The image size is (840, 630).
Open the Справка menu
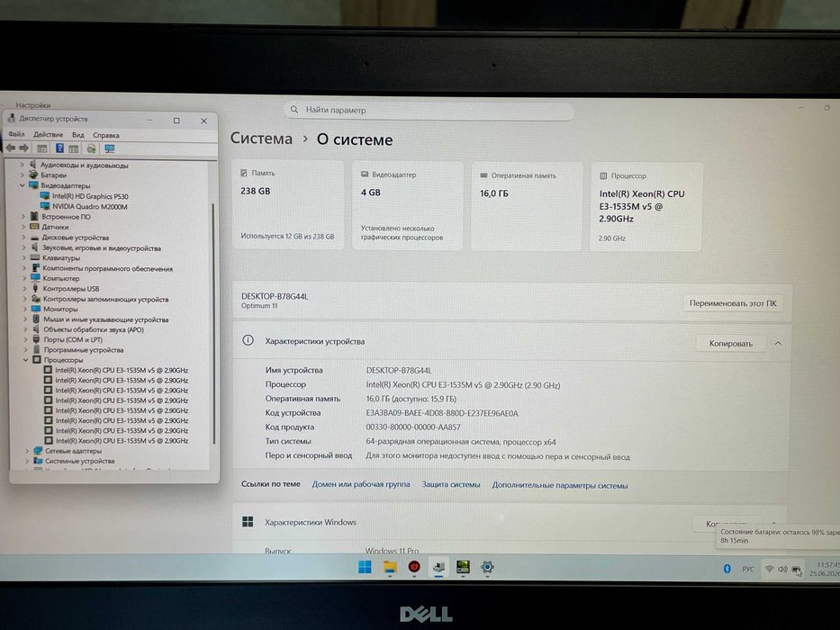pos(106,136)
